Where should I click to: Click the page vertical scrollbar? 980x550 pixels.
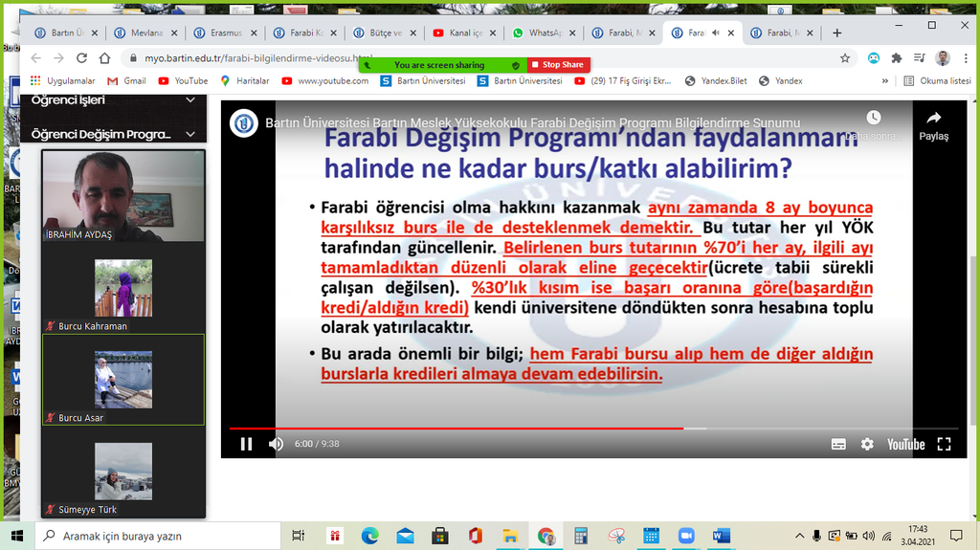point(973,341)
